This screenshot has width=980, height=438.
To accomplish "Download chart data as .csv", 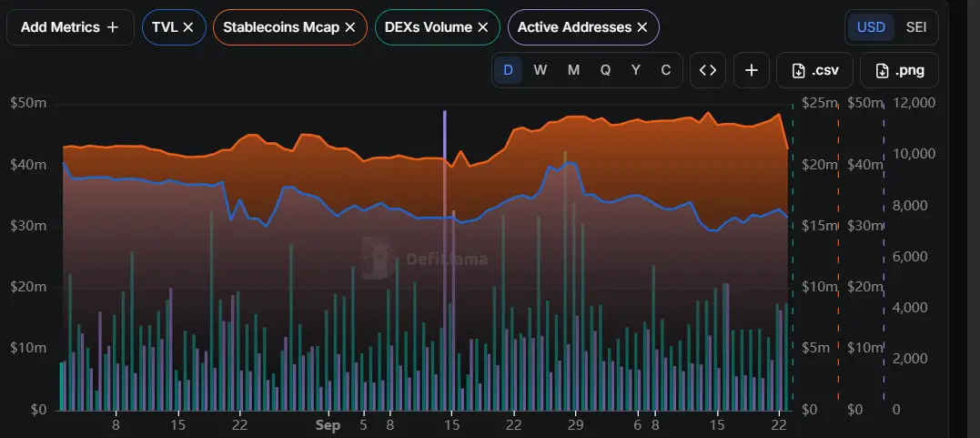I will click(815, 70).
